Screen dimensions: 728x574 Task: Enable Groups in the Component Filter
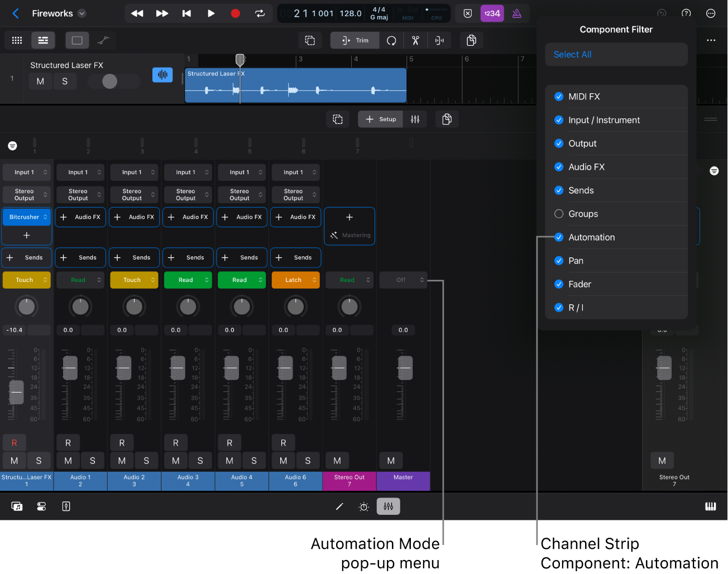(x=559, y=214)
